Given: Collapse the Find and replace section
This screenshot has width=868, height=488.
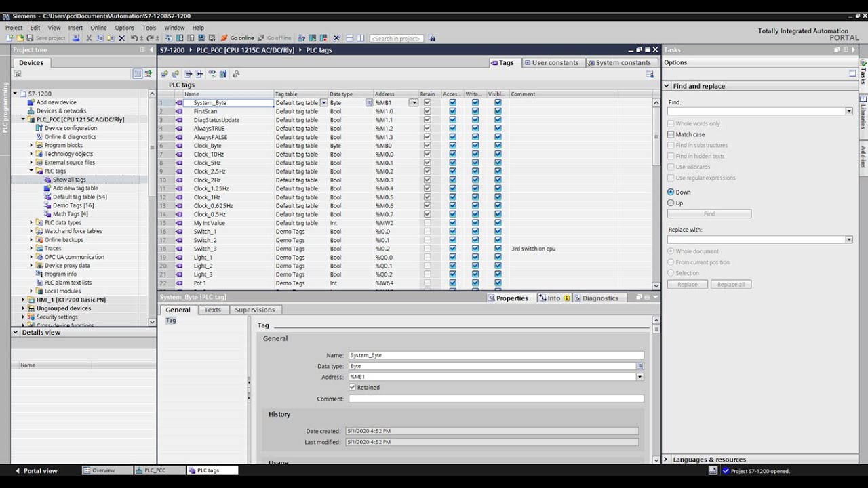Looking at the screenshot, I should 667,86.
